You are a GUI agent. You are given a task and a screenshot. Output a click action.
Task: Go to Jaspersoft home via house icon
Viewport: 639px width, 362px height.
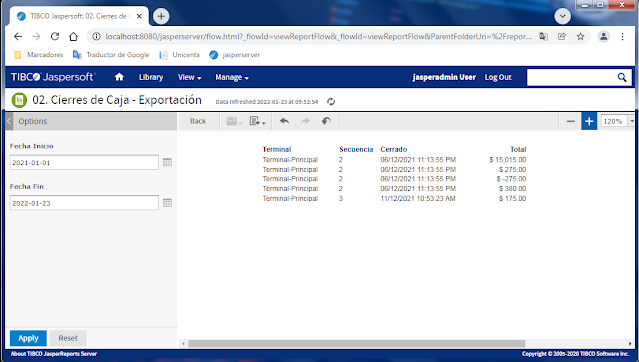tap(119, 77)
